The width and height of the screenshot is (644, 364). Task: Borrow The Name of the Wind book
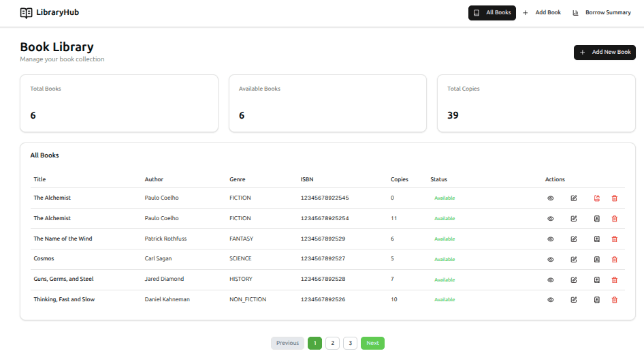[x=597, y=239]
